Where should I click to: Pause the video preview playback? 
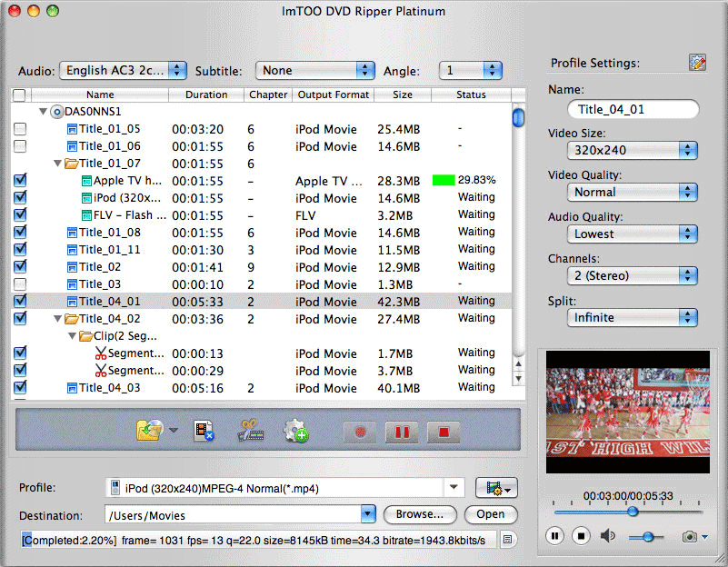coord(554,536)
